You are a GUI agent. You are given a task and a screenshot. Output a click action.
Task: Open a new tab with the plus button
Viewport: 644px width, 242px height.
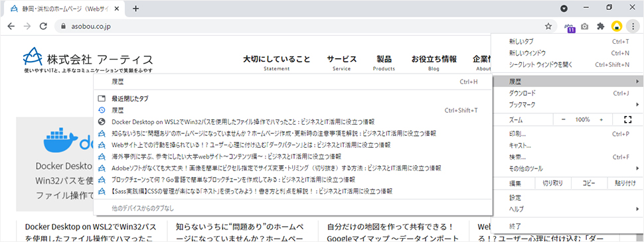click(136, 9)
